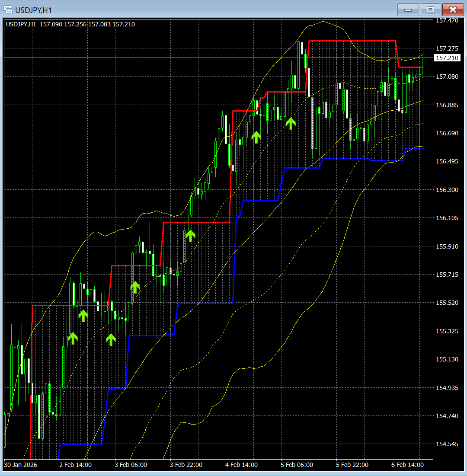
Task: Click the 5 Feb 06:00 time label
Action: [297, 465]
